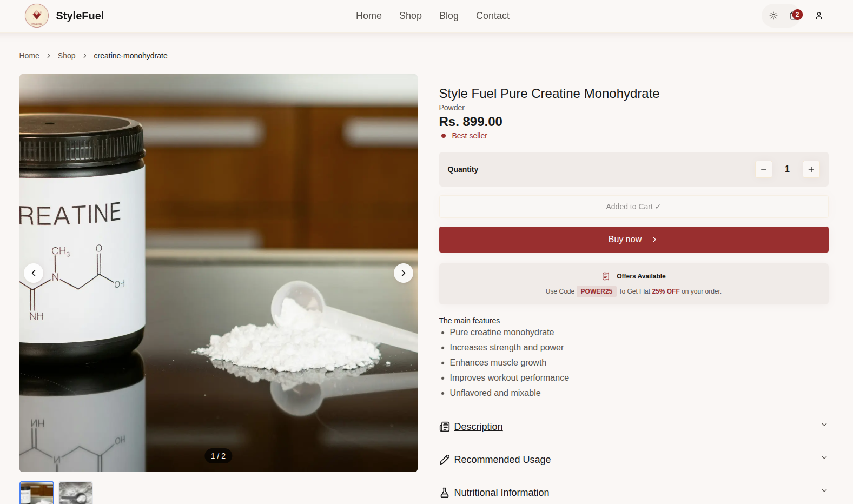Expand the Description section chevron
The height and width of the screenshot is (504, 853).
(x=824, y=425)
